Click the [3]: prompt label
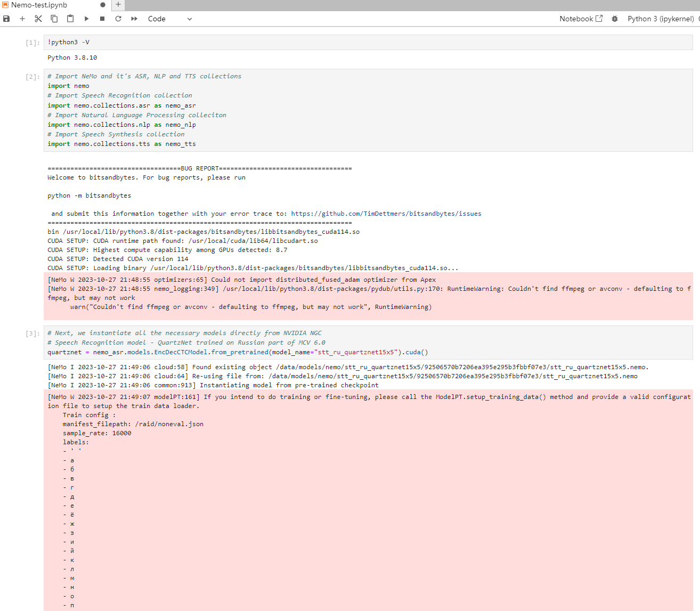This screenshot has height=611, width=700. pos(32,333)
